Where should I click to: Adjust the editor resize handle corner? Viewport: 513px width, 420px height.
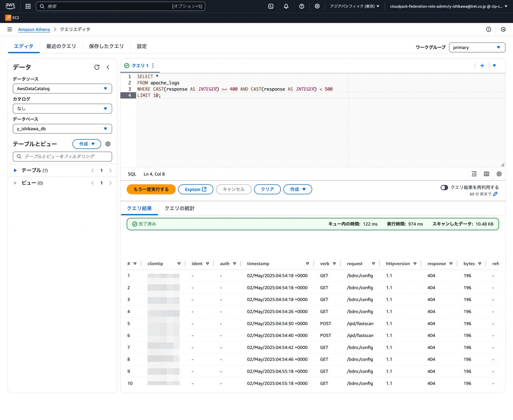pyautogui.click(x=502, y=165)
